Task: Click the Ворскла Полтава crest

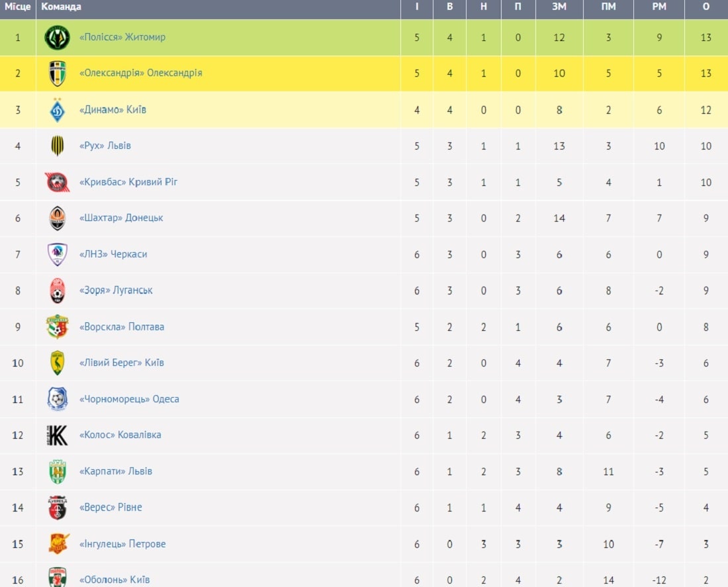Action: (57, 326)
